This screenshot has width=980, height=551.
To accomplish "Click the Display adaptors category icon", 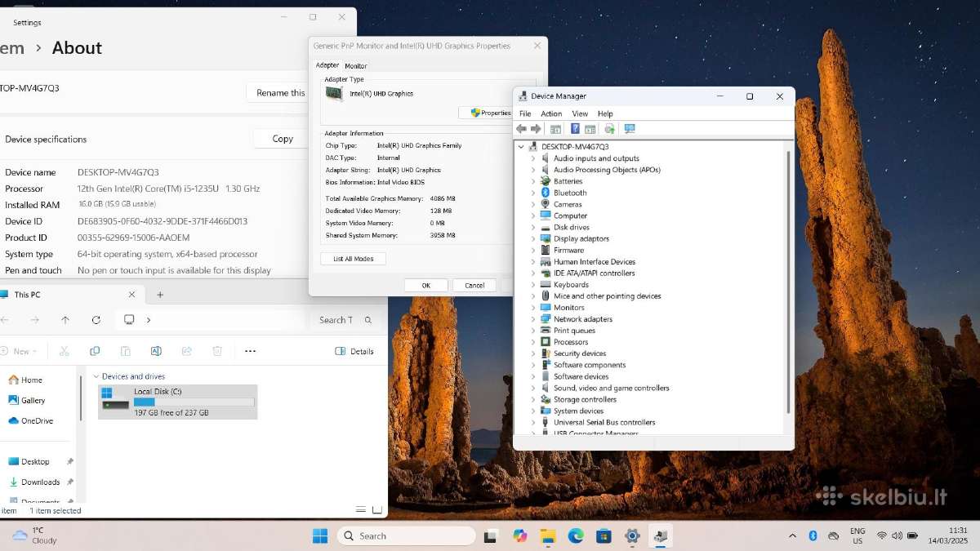I will tap(546, 238).
